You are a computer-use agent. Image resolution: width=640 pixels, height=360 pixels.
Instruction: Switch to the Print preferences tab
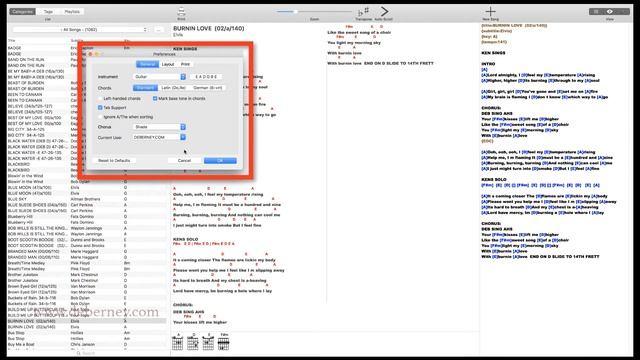(x=185, y=64)
